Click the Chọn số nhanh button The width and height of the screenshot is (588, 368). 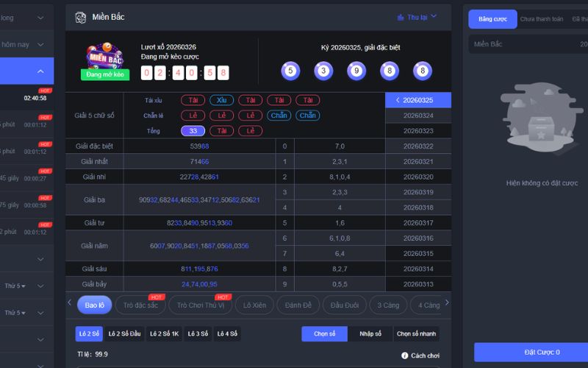(x=416, y=333)
